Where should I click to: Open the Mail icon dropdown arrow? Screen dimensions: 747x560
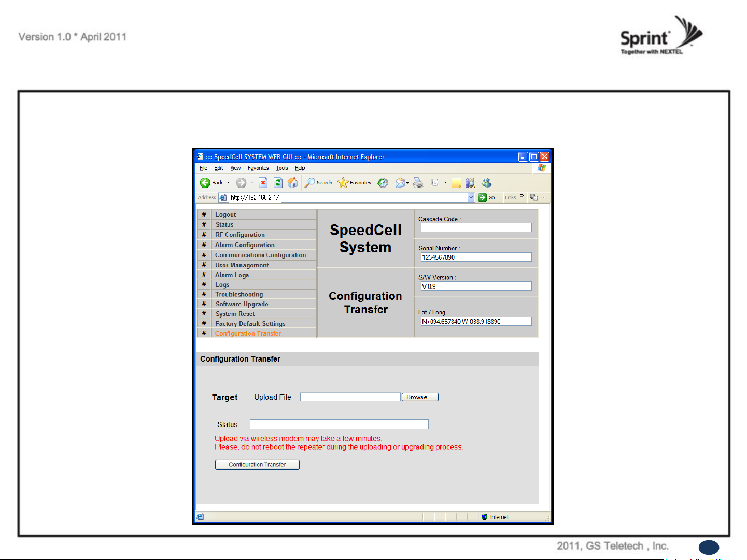(x=408, y=183)
